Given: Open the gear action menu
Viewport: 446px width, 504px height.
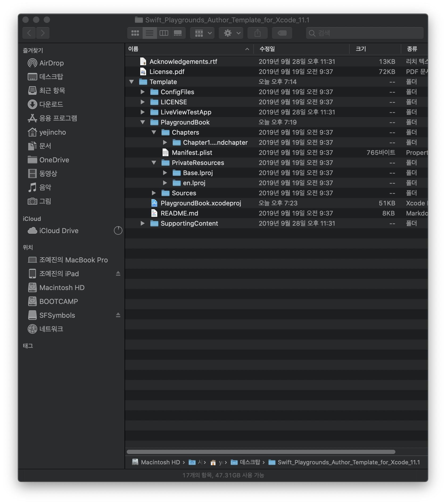Looking at the screenshot, I should tap(231, 33).
